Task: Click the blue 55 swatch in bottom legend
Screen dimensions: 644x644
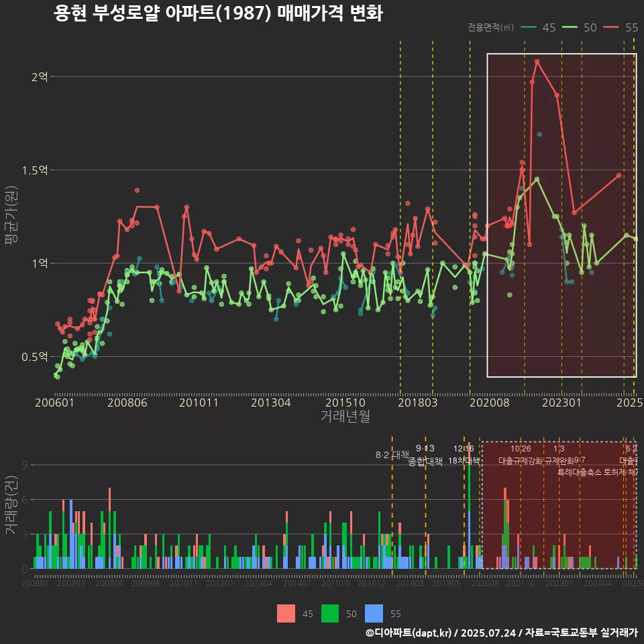Action: (x=374, y=613)
